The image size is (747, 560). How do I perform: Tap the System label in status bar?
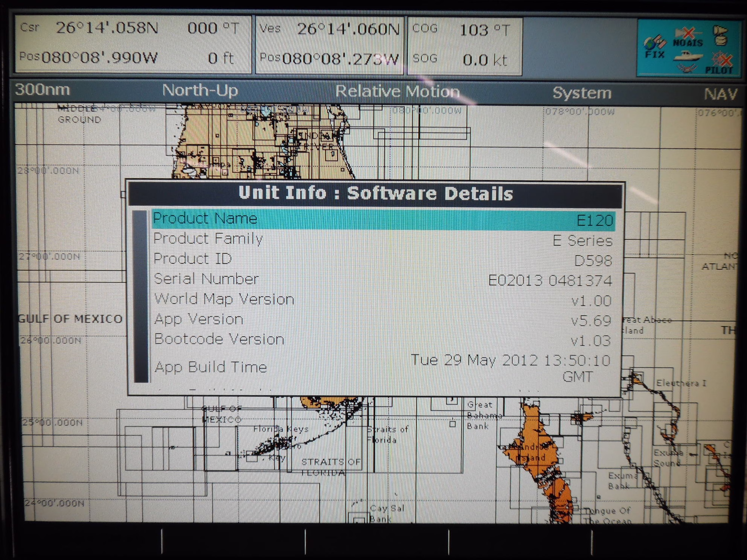[582, 93]
